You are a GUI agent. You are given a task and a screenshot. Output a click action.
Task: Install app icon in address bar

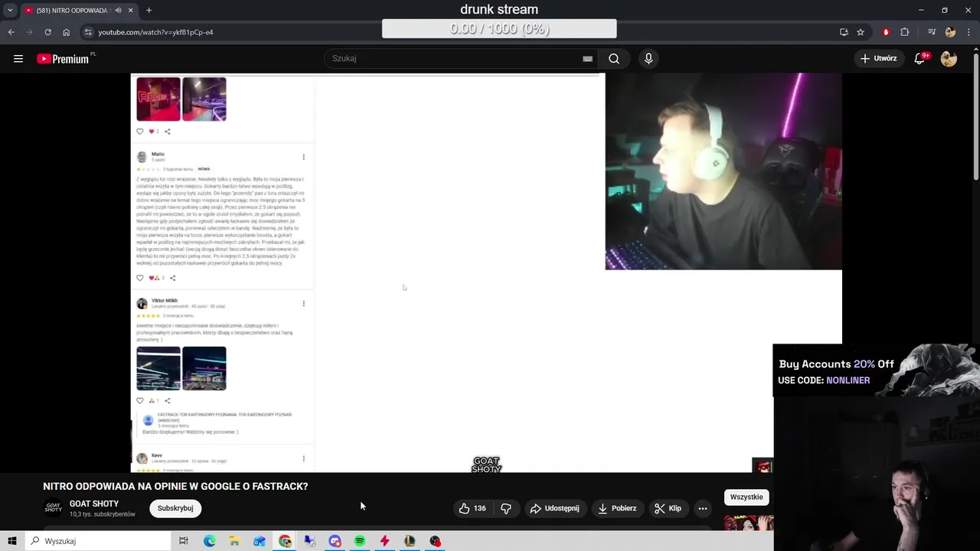point(844,32)
